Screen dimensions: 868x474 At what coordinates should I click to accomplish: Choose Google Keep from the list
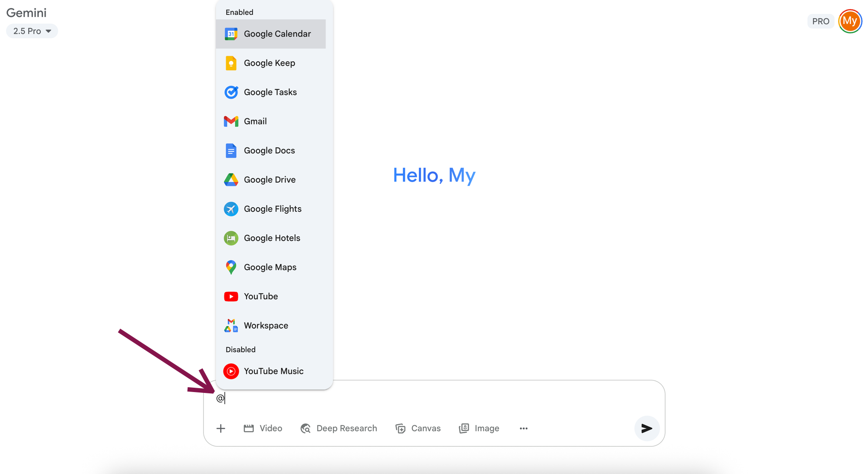271,63
